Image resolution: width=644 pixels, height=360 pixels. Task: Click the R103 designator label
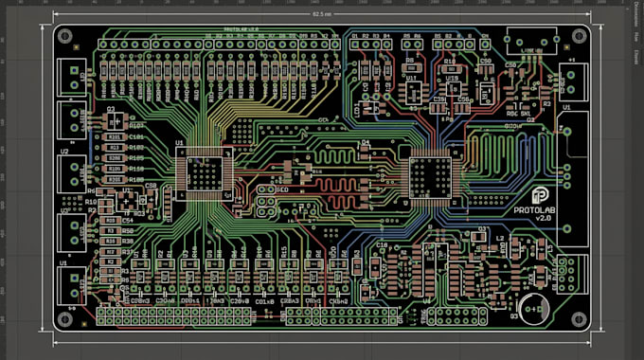pyautogui.click(x=136, y=126)
